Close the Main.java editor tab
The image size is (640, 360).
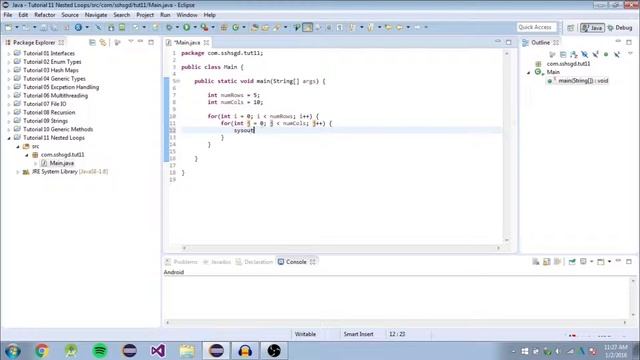point(207,42)
